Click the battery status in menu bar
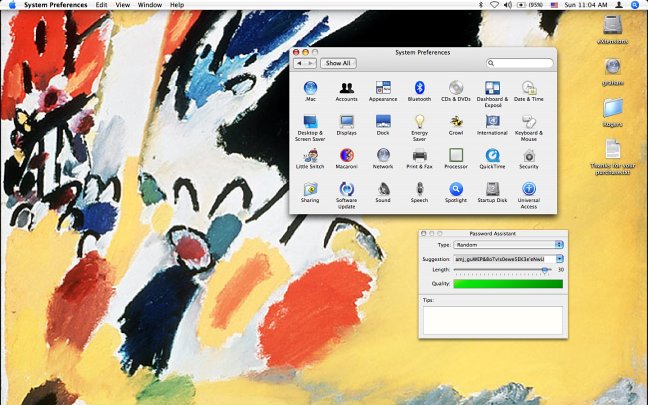Image resolution: width=648 pixels, height=405 pixels. pyautogui.click(x=530, y=5)
